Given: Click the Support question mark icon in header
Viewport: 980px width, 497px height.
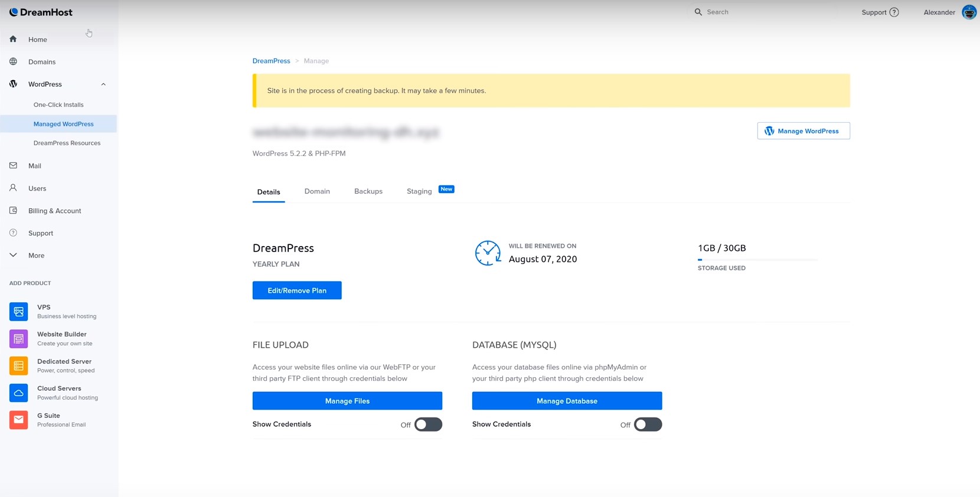Looking at the screenshot, I should [894, 12].
